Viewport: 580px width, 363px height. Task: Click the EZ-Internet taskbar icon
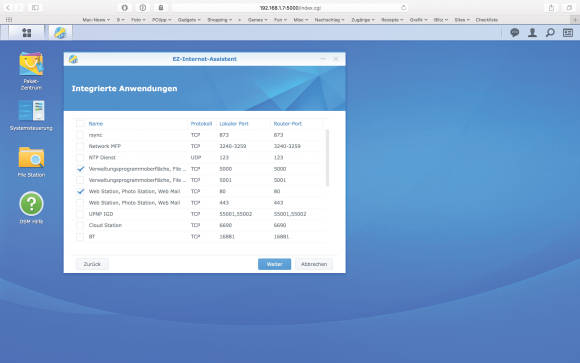click(x=60, y=33)
